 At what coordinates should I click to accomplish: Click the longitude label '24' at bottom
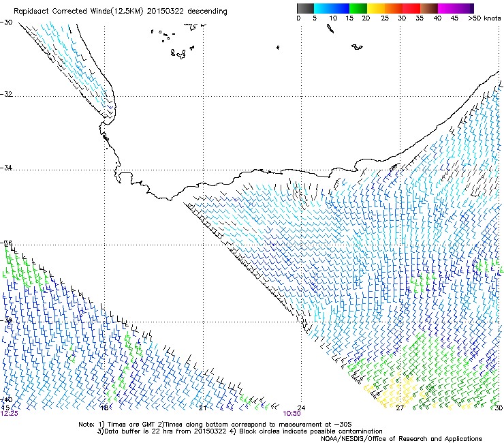pos(301,408)
